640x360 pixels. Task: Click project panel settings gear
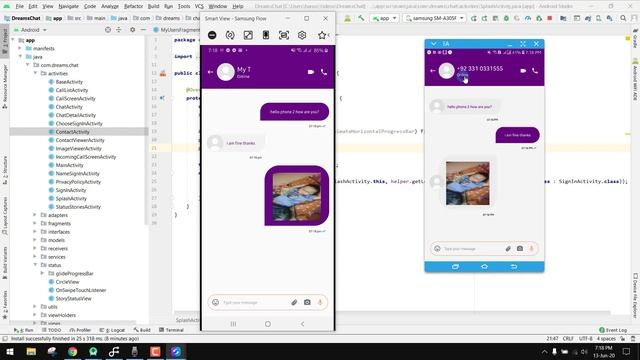pyautogui.click(x=132, y=30)
